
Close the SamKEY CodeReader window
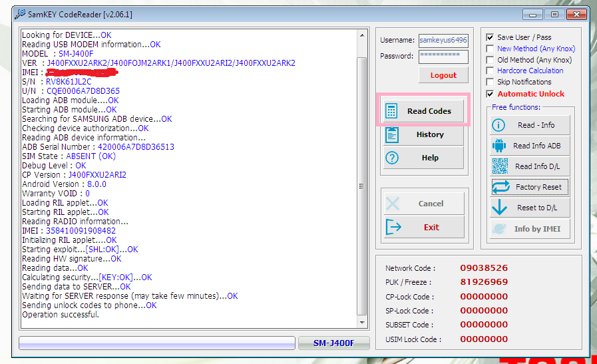pyautogui.click(x=576, y=15)
